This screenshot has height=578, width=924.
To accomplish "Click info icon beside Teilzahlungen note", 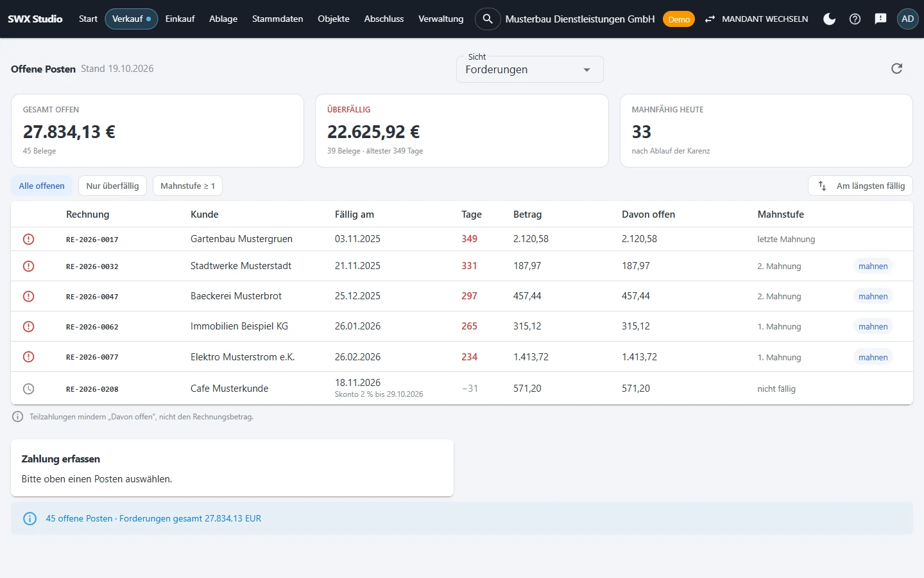I will coord(18,417).
